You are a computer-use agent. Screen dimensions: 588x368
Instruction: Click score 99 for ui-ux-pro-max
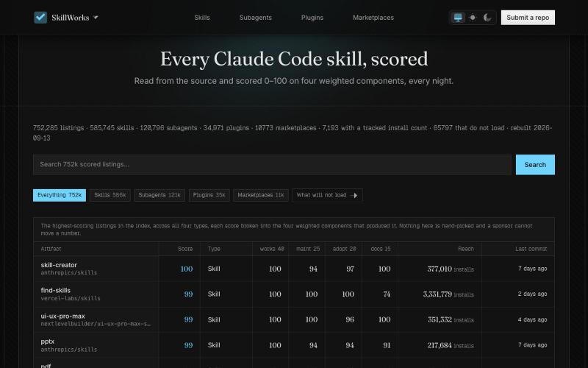pos(188,319)
